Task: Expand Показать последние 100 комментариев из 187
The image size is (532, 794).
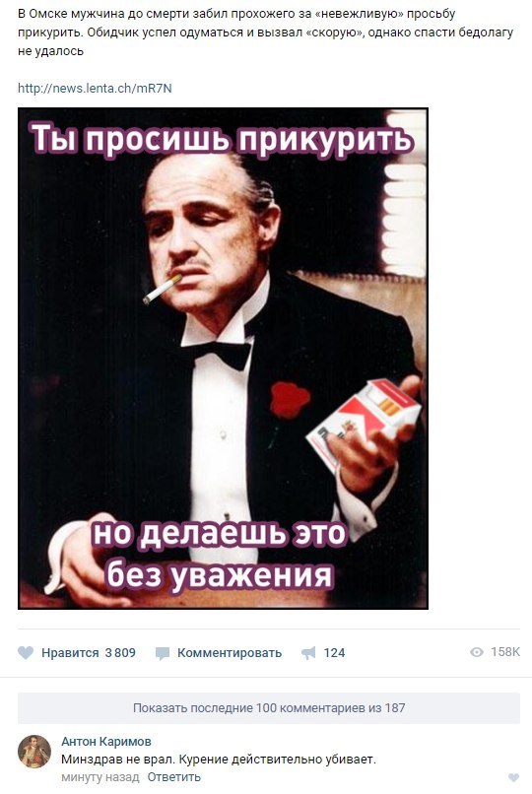Action: pyautogui.click(x=269, y=708)
